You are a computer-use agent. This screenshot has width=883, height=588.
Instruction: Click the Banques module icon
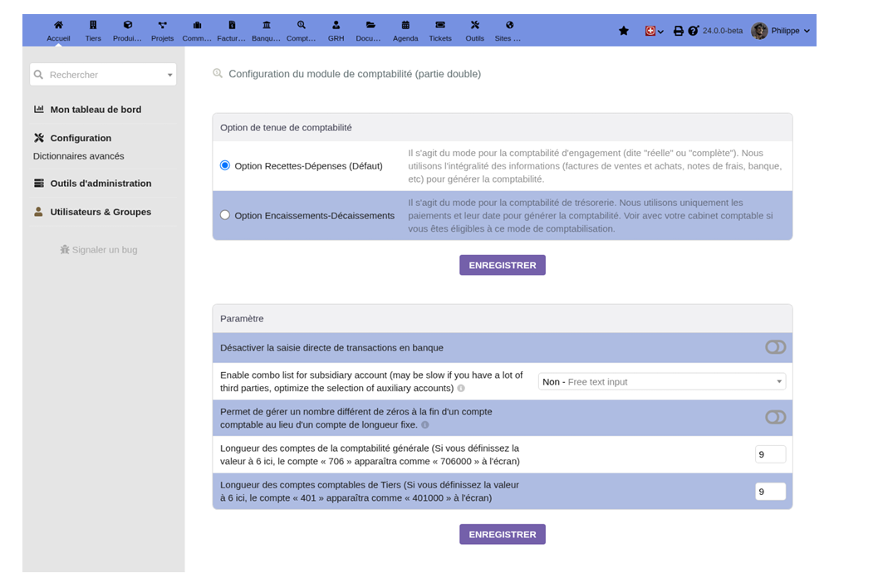pyautogui.click(x=267, y=25)
